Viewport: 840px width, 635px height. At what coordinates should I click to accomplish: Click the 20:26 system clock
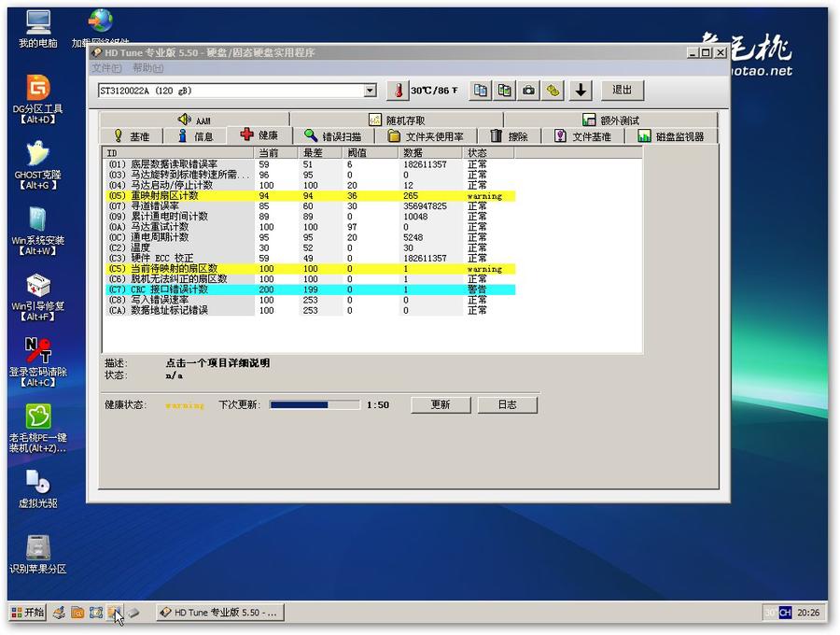808,612
